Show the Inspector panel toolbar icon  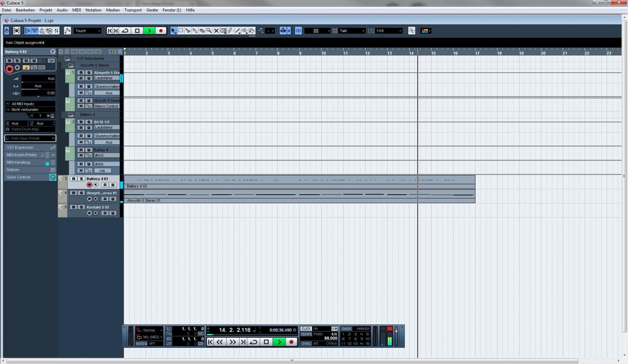28,31
